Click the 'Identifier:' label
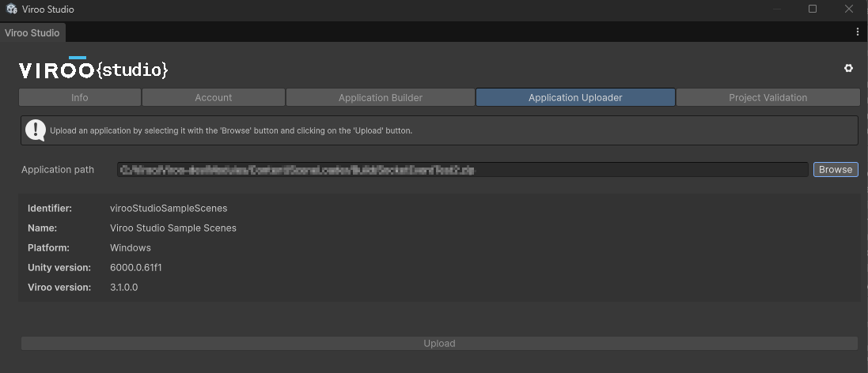 point(50,209)
